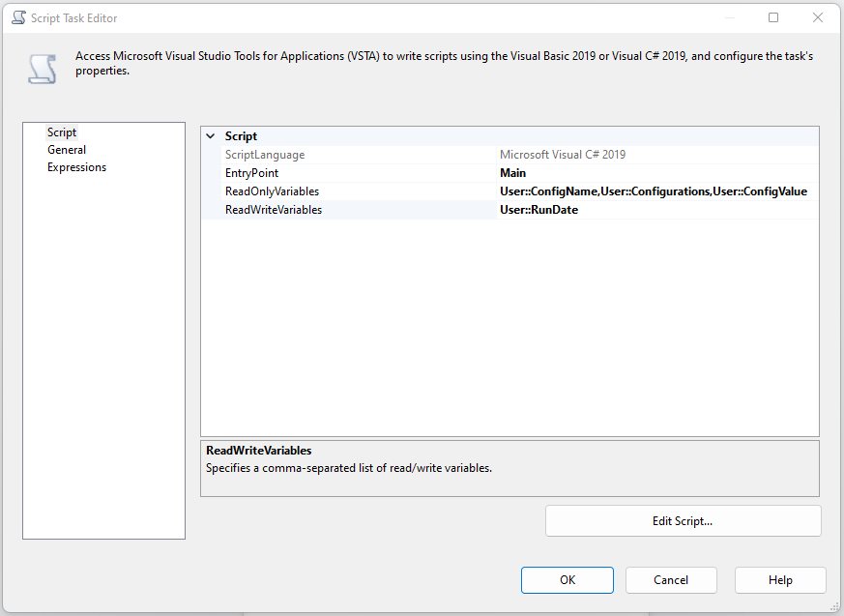
Task: Select the ScriptLanguage property row
Action: [265, 155]
